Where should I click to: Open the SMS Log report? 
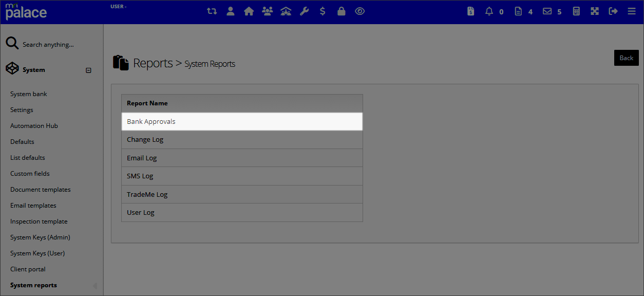point(242,176)
